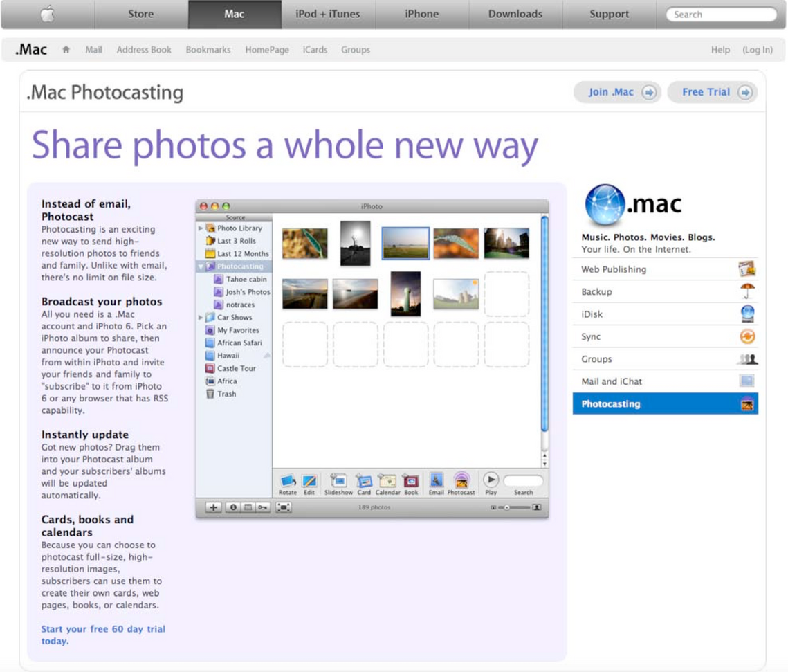Open the Address Book link
This screenshot has height=672, width=788.
click(144, 50)
